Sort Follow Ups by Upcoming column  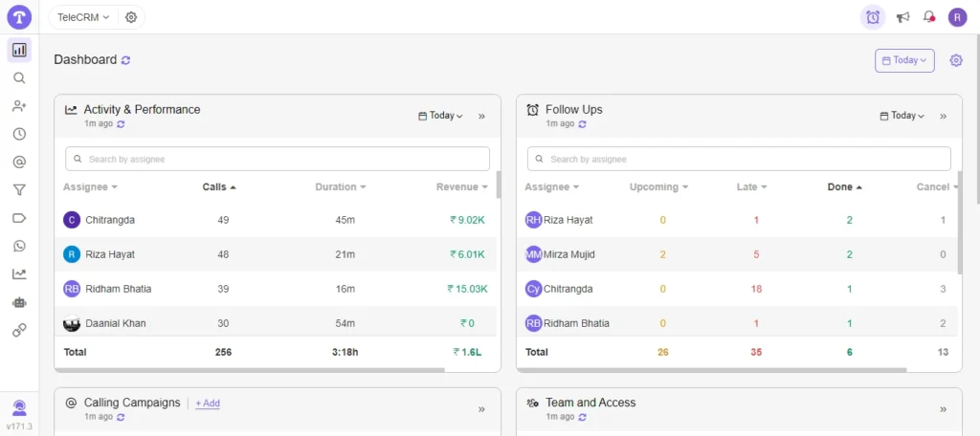click(x=659, y=186)
